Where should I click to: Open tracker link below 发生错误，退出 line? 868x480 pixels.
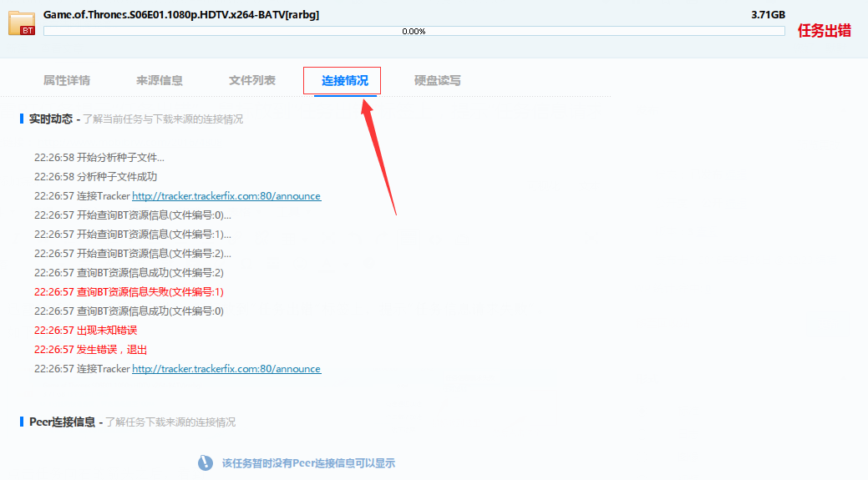coord(226,369)
